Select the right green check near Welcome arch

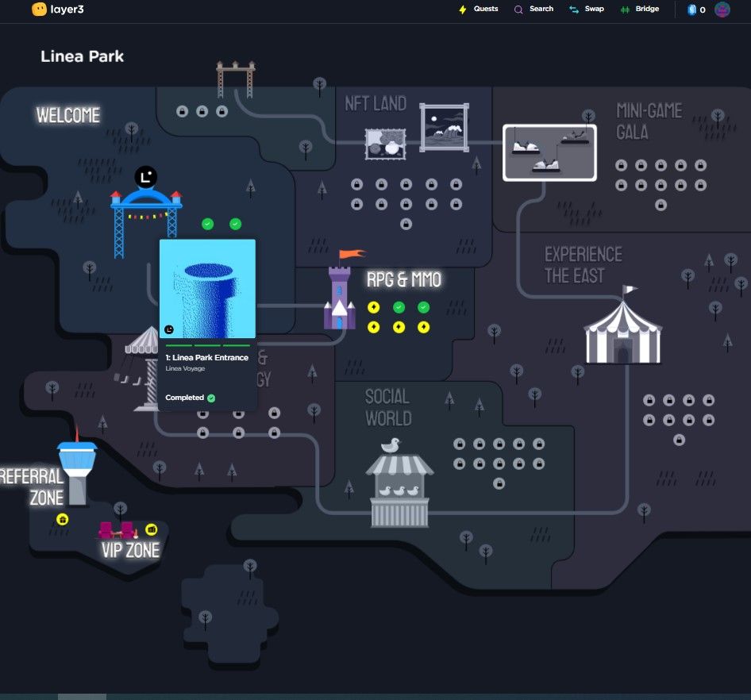click(x=235, y=224)
